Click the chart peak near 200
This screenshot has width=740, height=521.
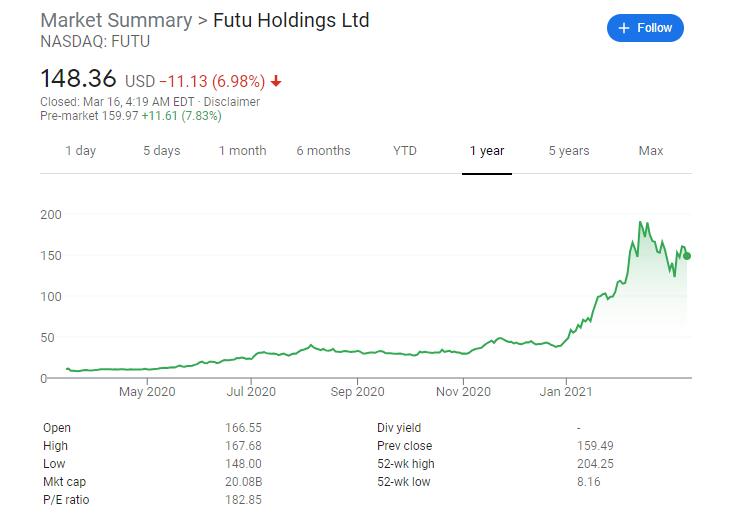click(640, 222)
